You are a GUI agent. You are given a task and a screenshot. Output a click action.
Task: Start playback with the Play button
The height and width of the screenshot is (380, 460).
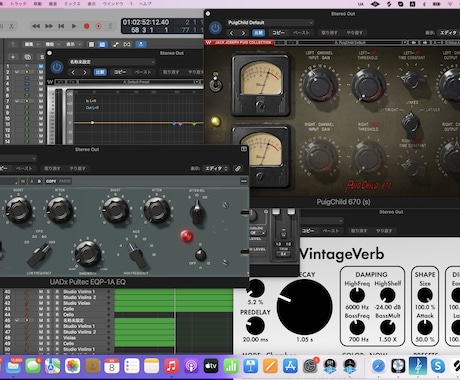point(74,26)
